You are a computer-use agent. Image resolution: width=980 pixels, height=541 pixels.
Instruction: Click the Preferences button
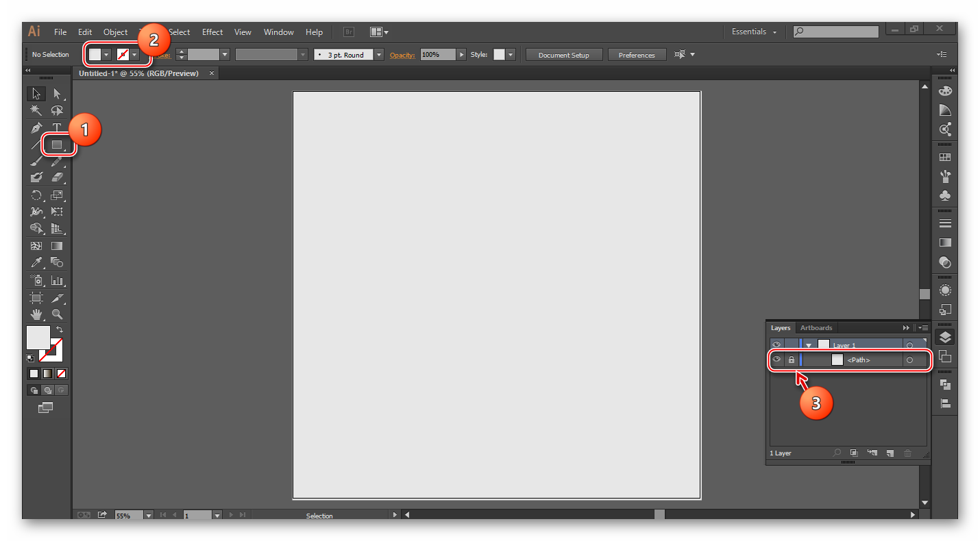click(x=637, y=55)
